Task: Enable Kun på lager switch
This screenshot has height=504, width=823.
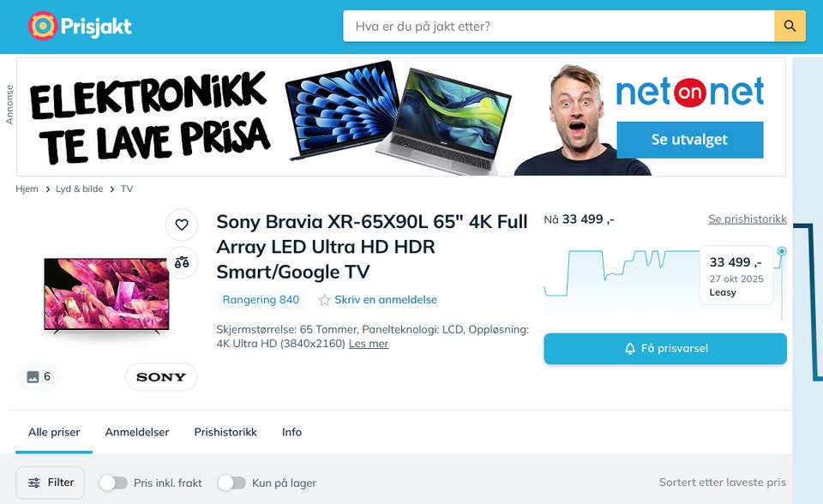Action: click(232, 483)
